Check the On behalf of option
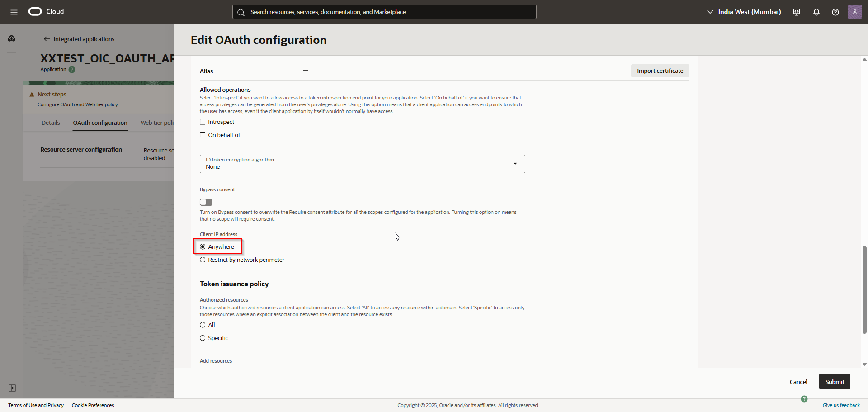The height and width of the screenshot is (412, 868). coord(203,134)
